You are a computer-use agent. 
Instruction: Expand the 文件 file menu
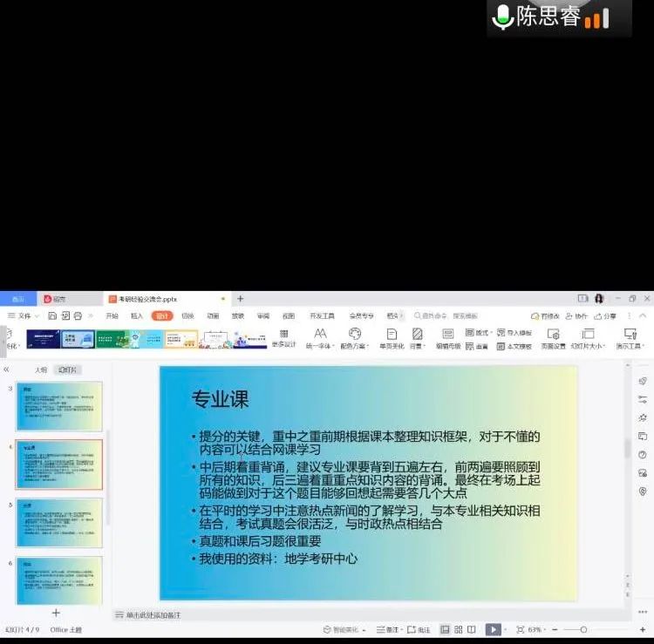pyautogui.click(x=24, y=315)
